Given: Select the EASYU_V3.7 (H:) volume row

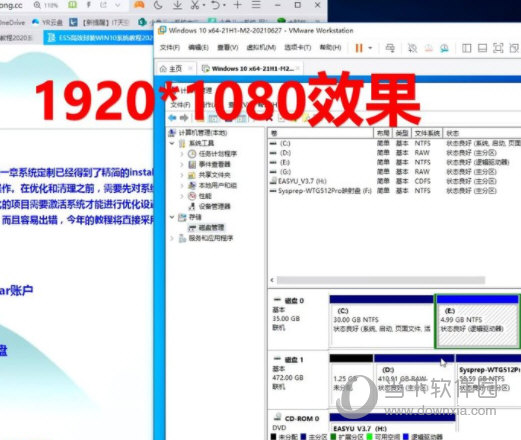Looking at the screenshot, I should coord(394,181).
